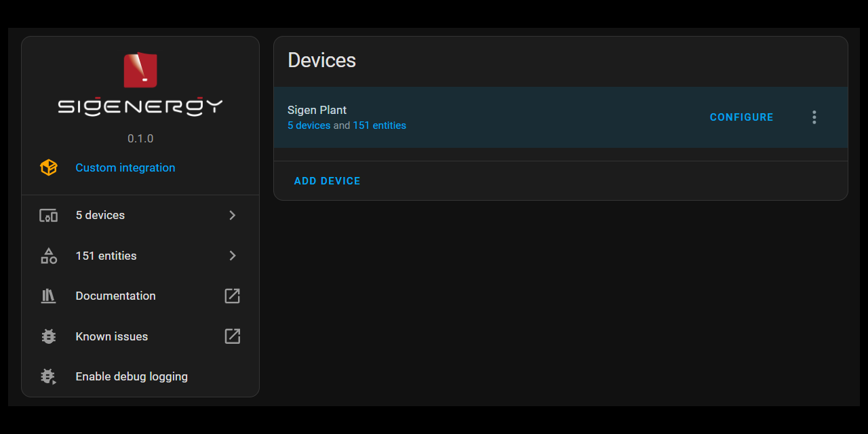The height and width of the screenshot is (434, 868).
Task: Expand the 151 entities row chevron
Action: 233,256
